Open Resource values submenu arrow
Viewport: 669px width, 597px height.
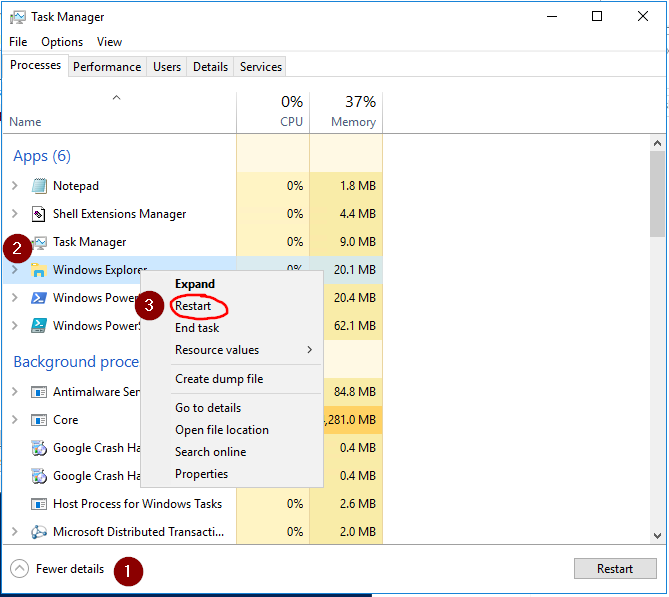point(310,350)
